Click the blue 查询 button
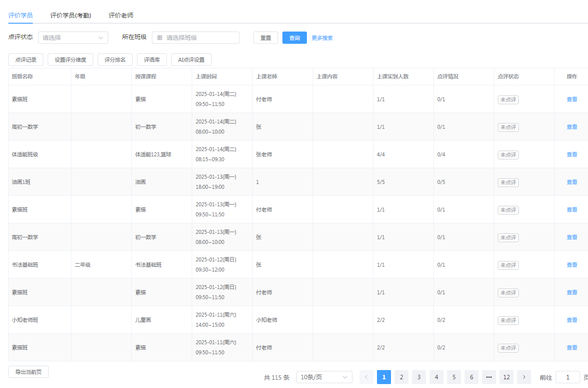The image size is (588, 388). pos(295,38)
